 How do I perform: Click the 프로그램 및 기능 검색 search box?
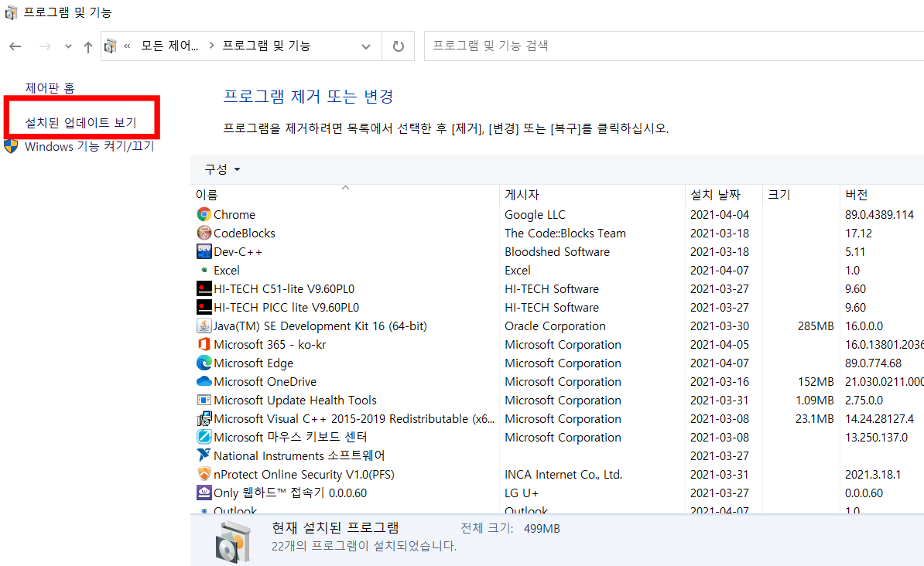click(x=674, y=46)
